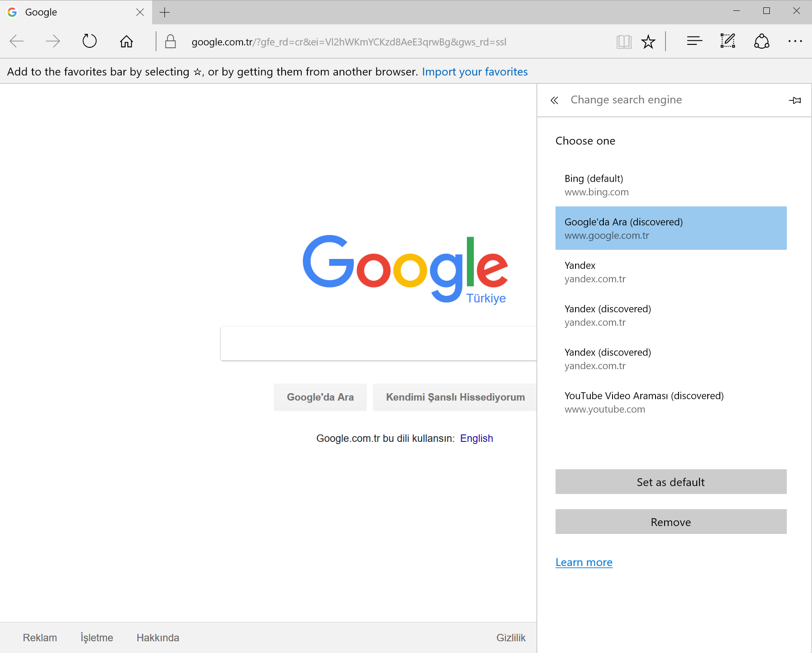Open the home page via house icon

126,42
